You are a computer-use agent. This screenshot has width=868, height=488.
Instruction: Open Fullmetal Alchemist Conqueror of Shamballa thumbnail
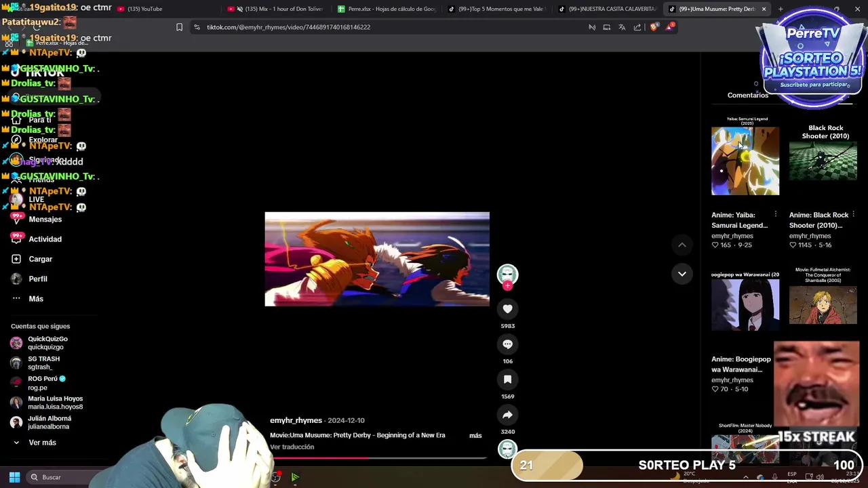click(823, 304)
